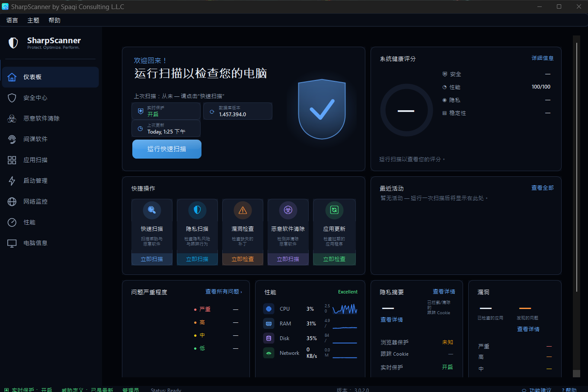Click the SharpScanner shield logo in the sidebar
This screenshot has height=392, width=588.
(13, 43)
